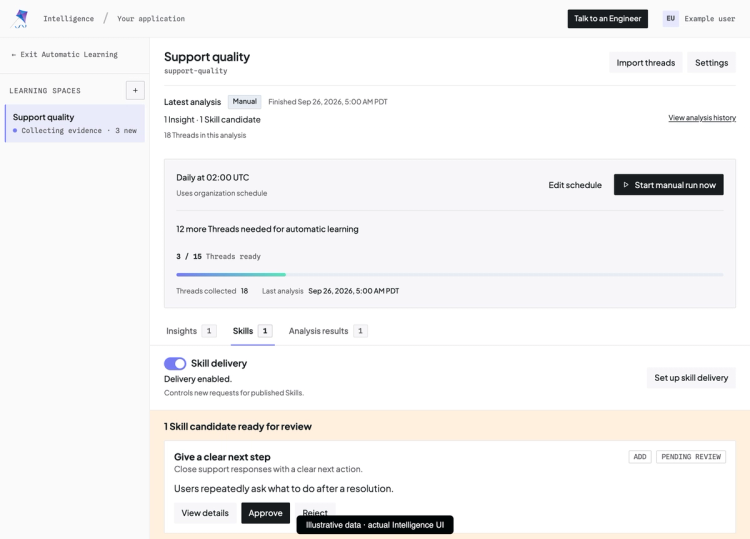The height and width of the screenshot is (539, 750).
Task: Select the Skills tab
Action: 253,331
